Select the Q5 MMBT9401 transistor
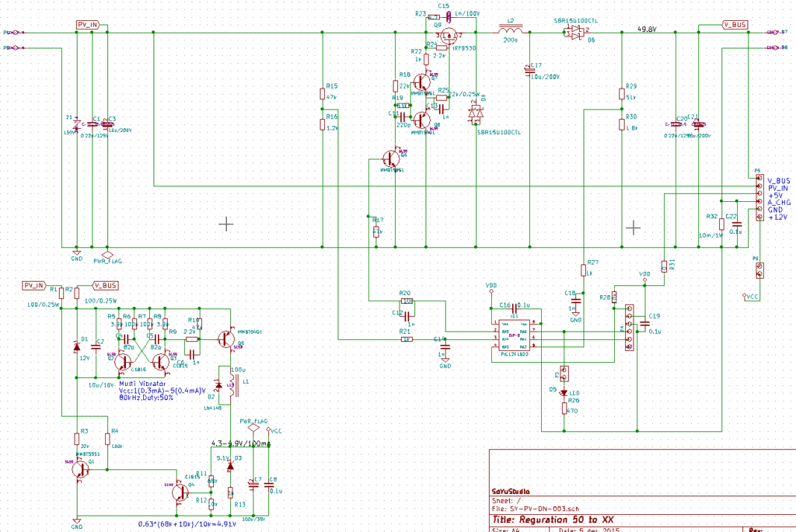The image size is (796, 532). click(226, 339)
